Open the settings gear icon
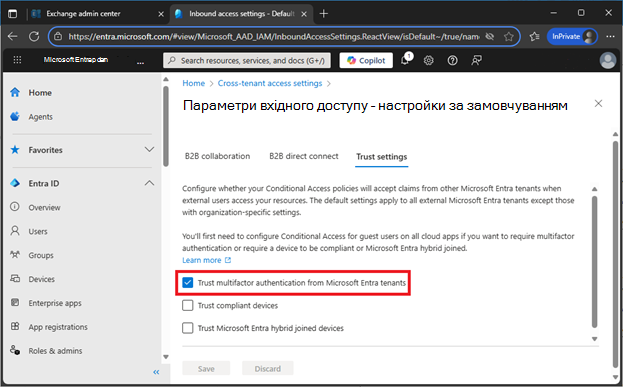The width and height of the screenshot is (623, 388). 428,60
